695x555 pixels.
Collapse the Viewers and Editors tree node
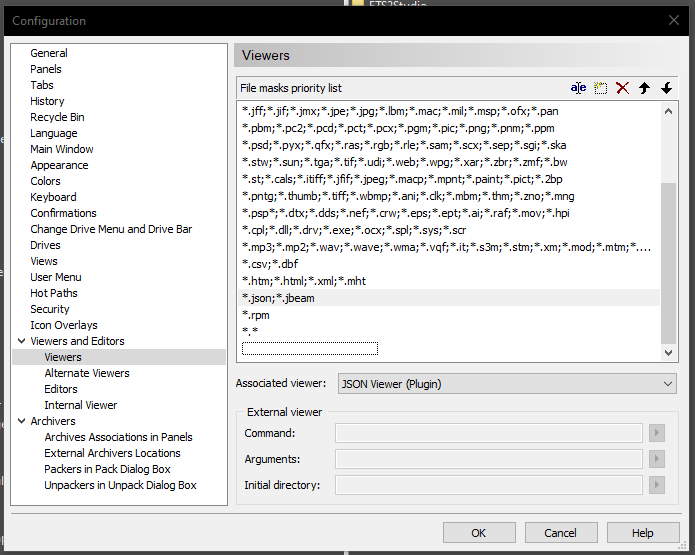(x=21, y=341)
